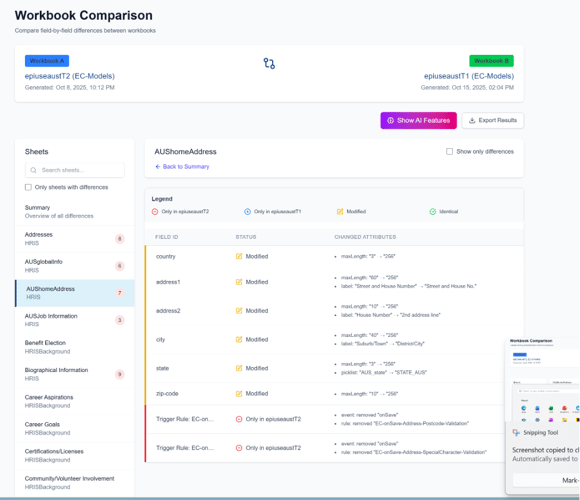
Task: Click the search magnifier icon
Action: point(33,170)
